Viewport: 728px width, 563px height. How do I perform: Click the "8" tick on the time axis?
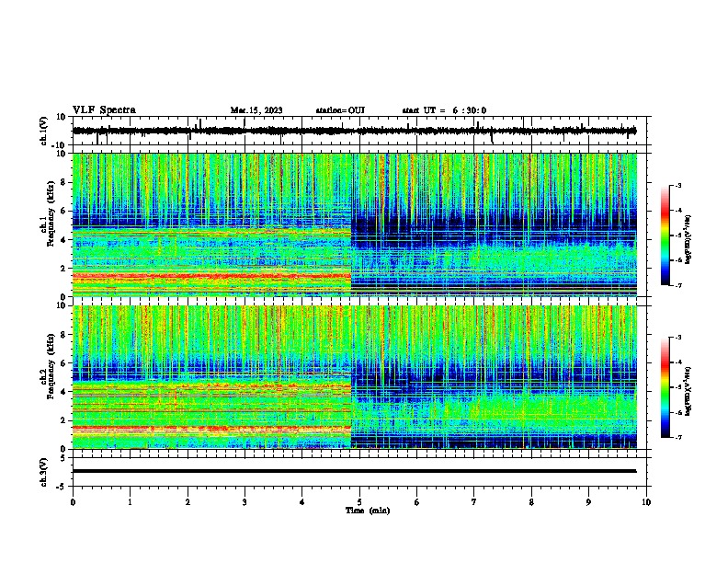point(531,502)
